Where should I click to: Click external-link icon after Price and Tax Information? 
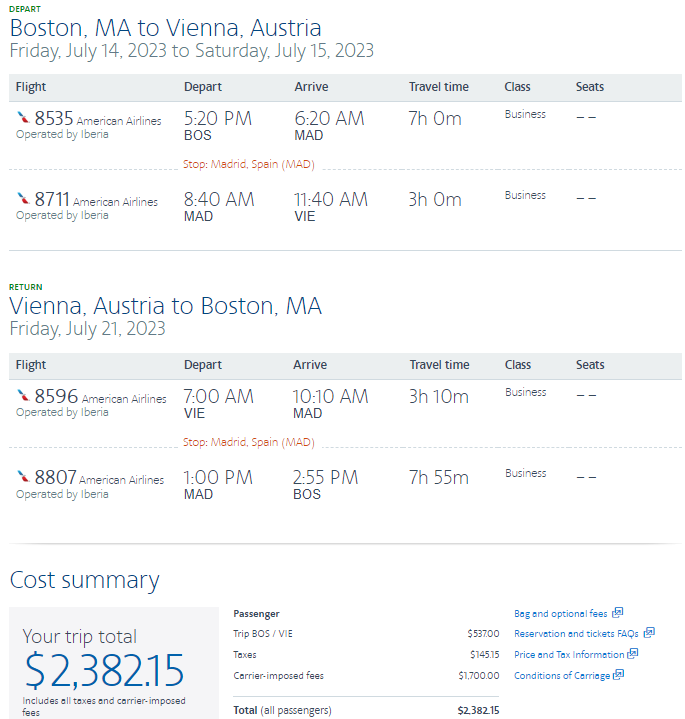[632, 654]
